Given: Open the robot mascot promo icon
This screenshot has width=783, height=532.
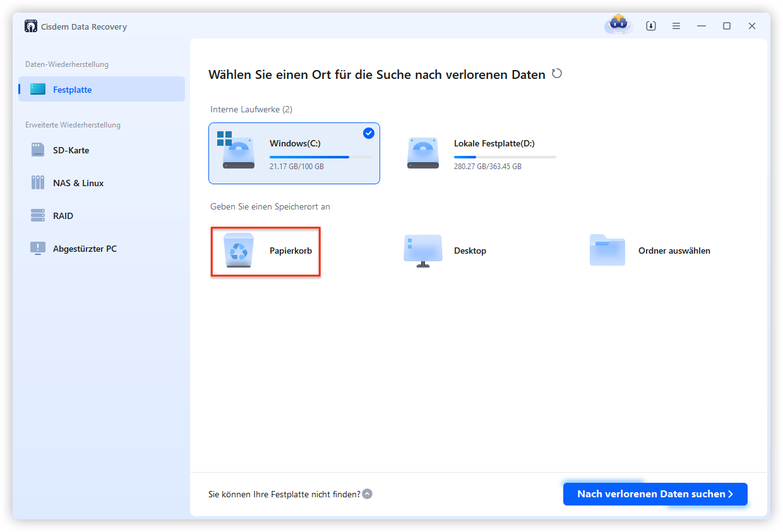Looking at the screenshot, I should click(618, 25).
